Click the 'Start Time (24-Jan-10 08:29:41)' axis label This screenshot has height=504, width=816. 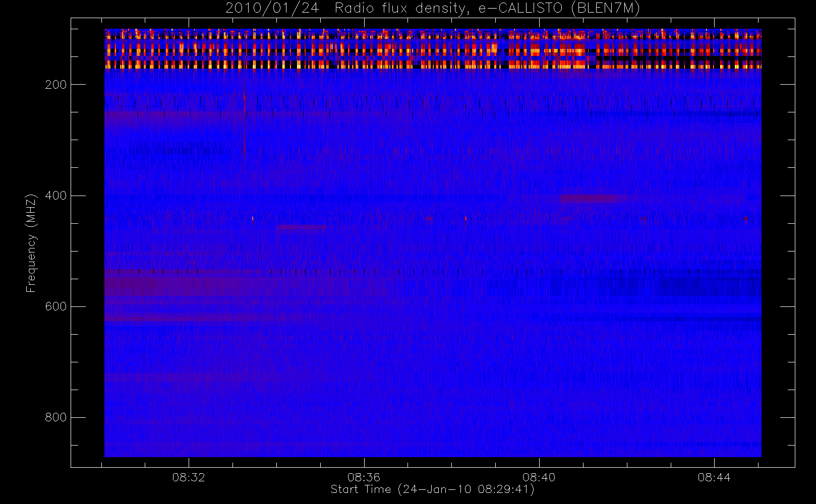pyautogui.click(x=432, y=489)
